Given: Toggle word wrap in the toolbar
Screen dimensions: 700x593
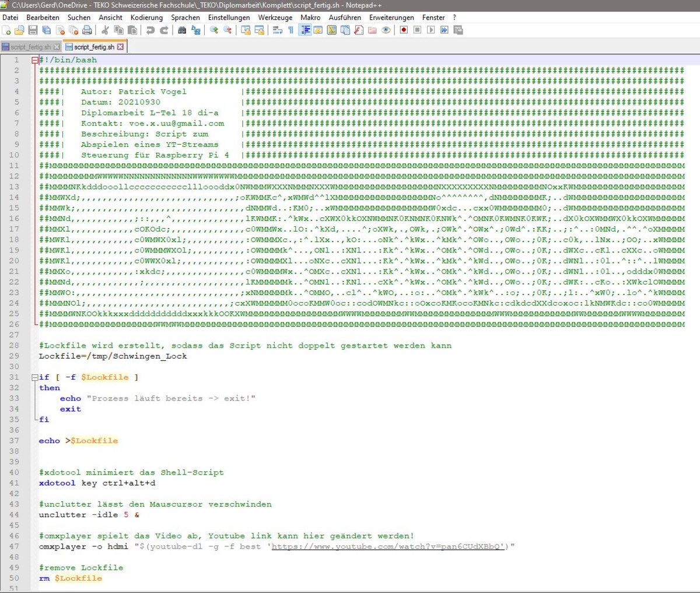Looking at the screenshot, I should pyautogui.click(x=278, y=30).
